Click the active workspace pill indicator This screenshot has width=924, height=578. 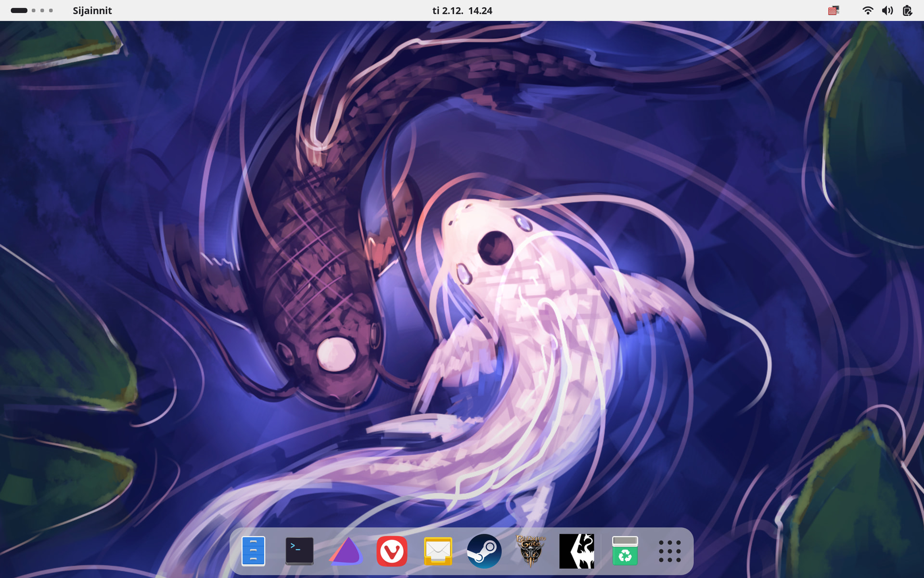coord(19,11)
